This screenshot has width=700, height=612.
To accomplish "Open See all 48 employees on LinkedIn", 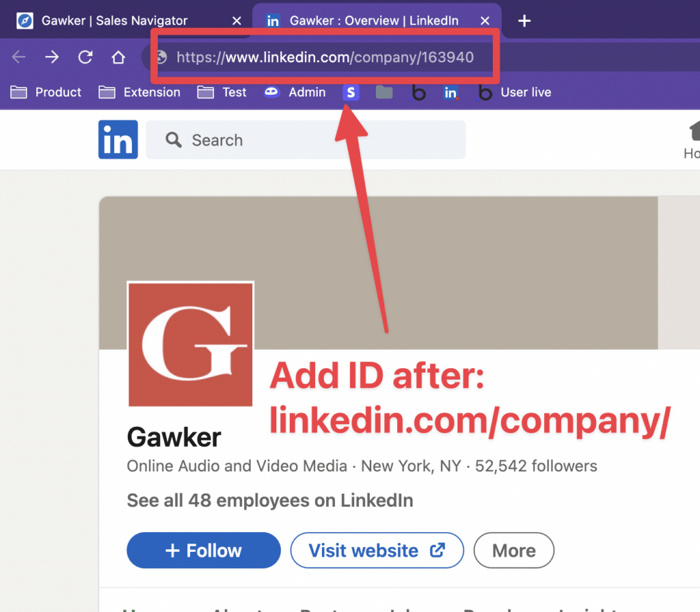I will point(270,501).
